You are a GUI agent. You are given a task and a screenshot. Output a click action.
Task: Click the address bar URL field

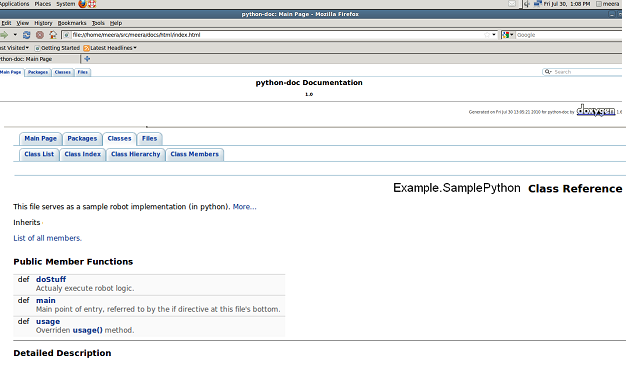[277, 35]
